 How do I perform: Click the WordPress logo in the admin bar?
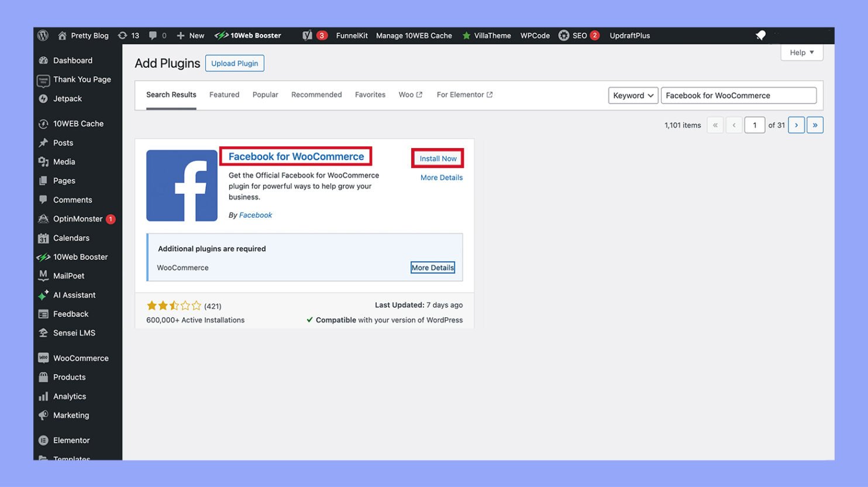(42, 35)
